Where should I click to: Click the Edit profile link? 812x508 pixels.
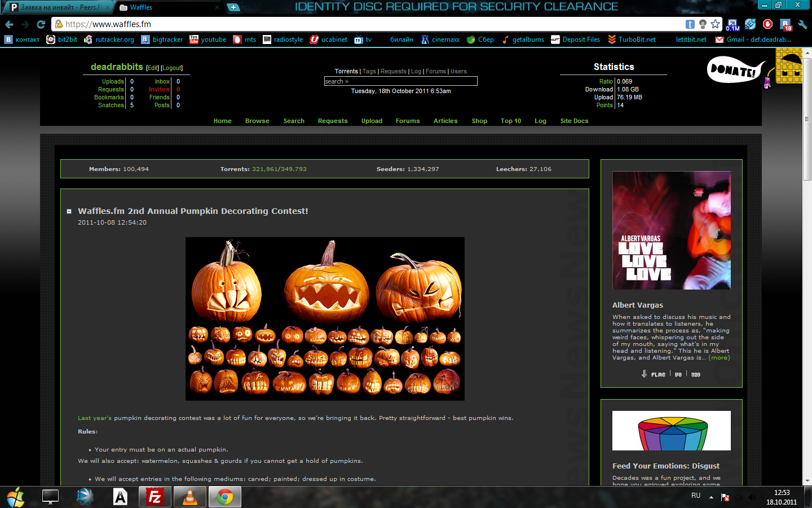coord(152,68)
